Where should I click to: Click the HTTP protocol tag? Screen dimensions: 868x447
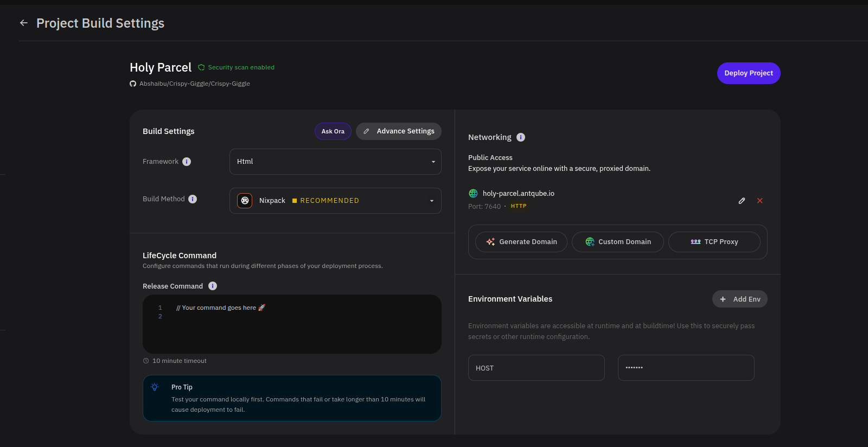(x=519, y=206)
